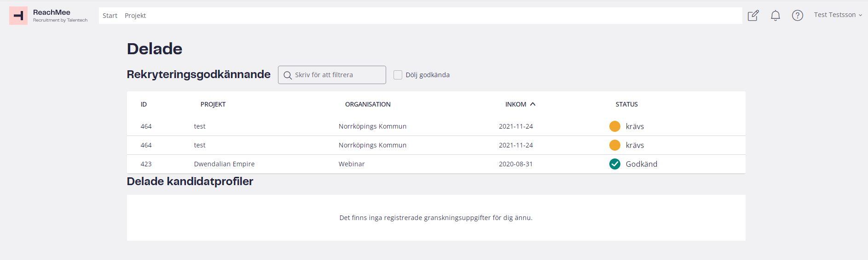Screen dimensions: 868x260
Task: Go to the Start menu item
Action: (x=110, y=16)
